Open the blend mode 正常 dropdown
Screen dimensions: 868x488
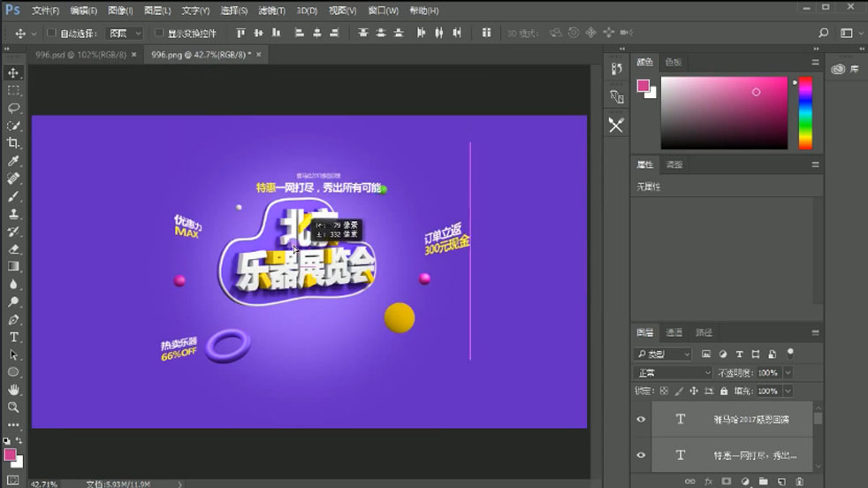coord(674,373)
